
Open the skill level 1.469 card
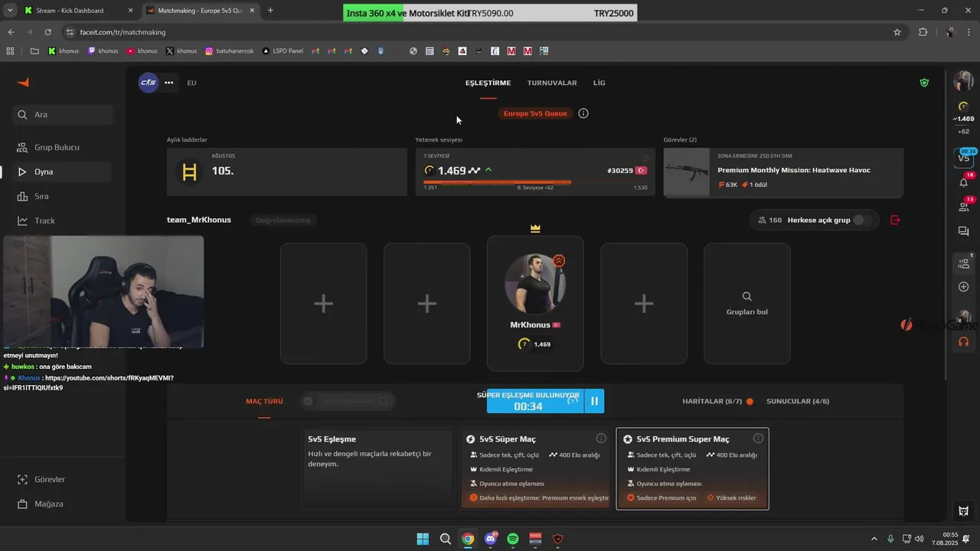(x=535, y=172)
